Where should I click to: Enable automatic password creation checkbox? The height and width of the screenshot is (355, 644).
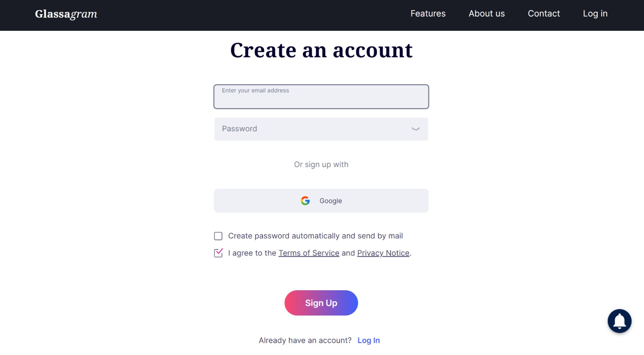218,236
